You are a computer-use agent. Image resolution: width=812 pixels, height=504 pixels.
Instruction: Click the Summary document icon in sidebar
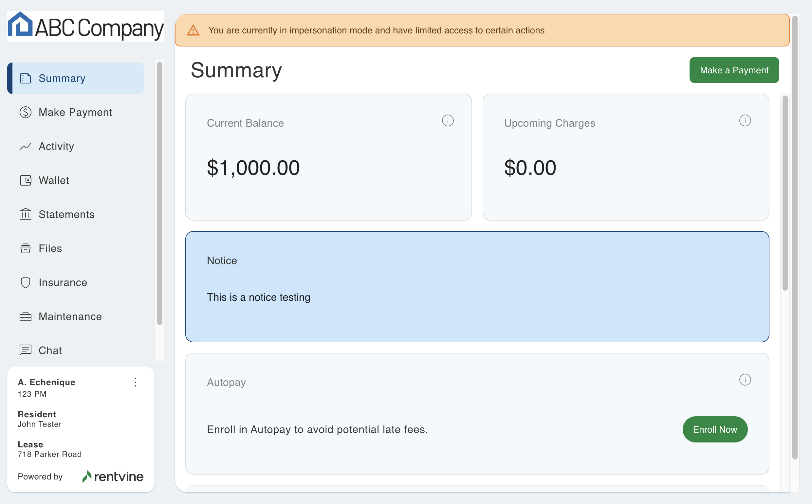[x=25, y=78]
